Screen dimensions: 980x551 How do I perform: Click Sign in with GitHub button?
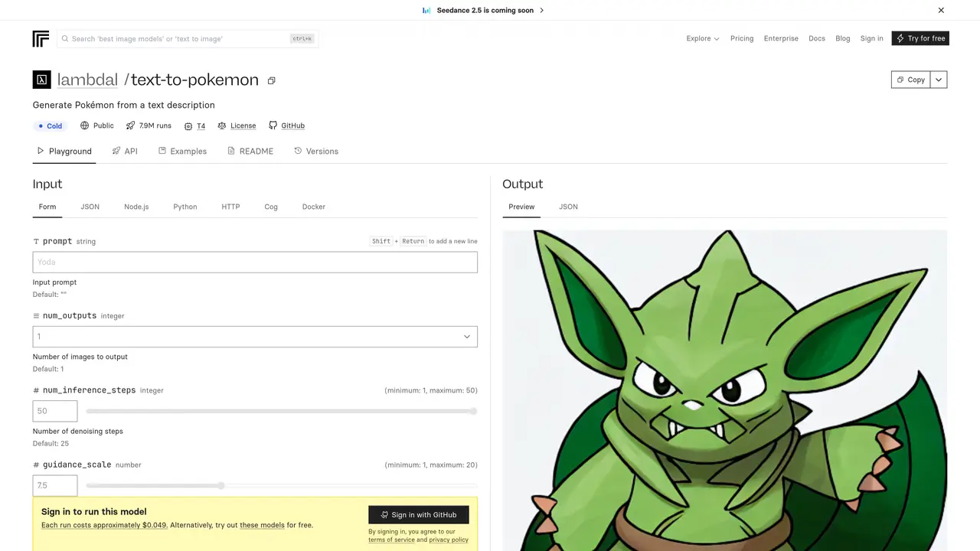pyautogui.click(x=419, y=515)
